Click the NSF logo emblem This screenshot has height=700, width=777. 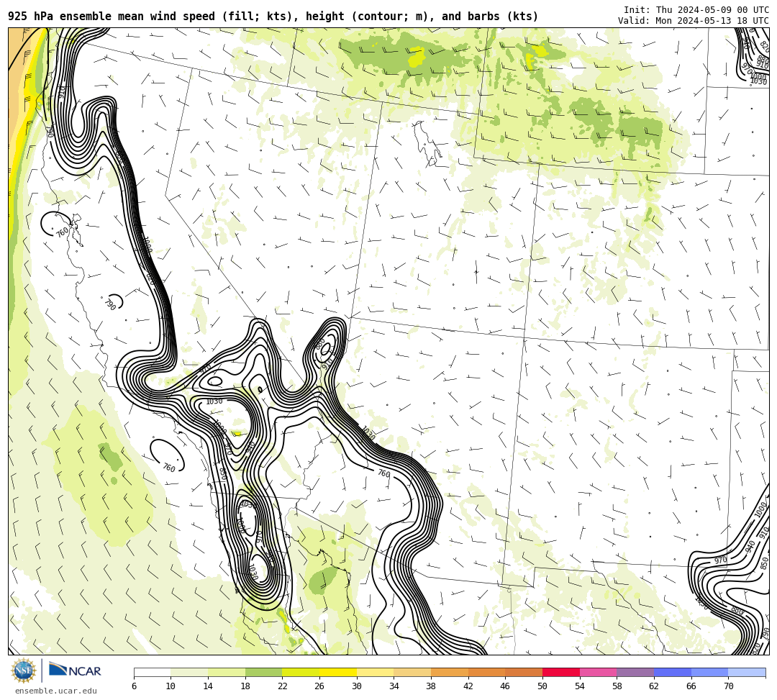pos(23,671)
